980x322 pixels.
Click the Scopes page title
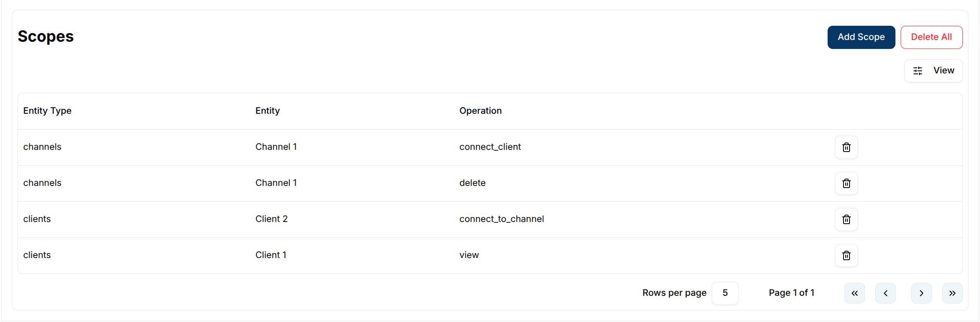tap(46, 37)
